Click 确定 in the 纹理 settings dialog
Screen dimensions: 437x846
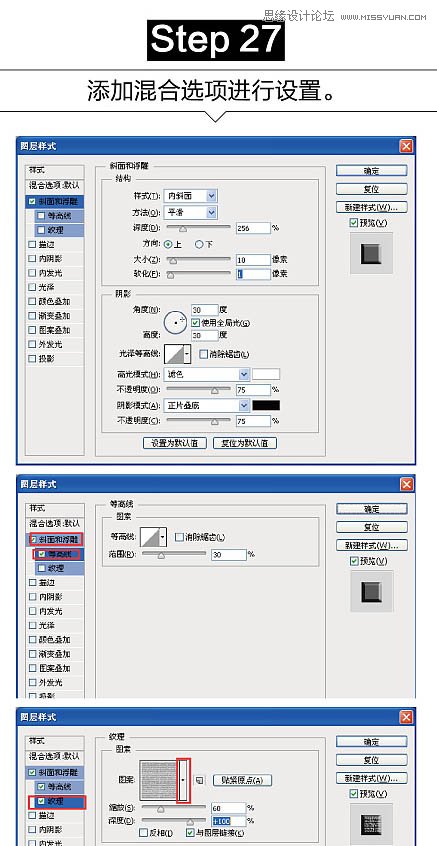coord(372,742)
